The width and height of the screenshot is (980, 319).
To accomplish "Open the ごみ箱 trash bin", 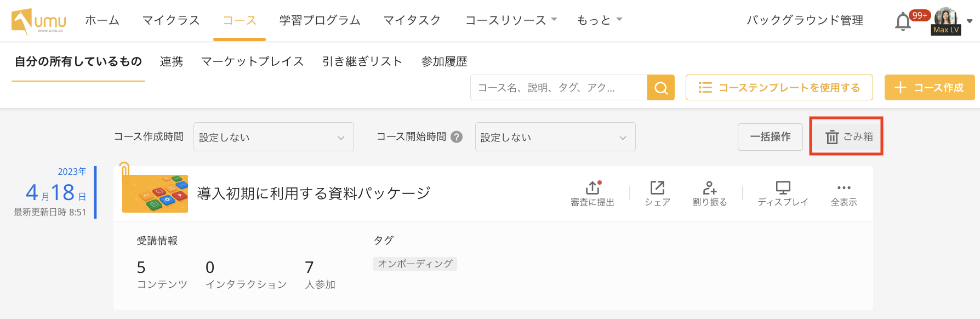I will click(x=846, y=136).
